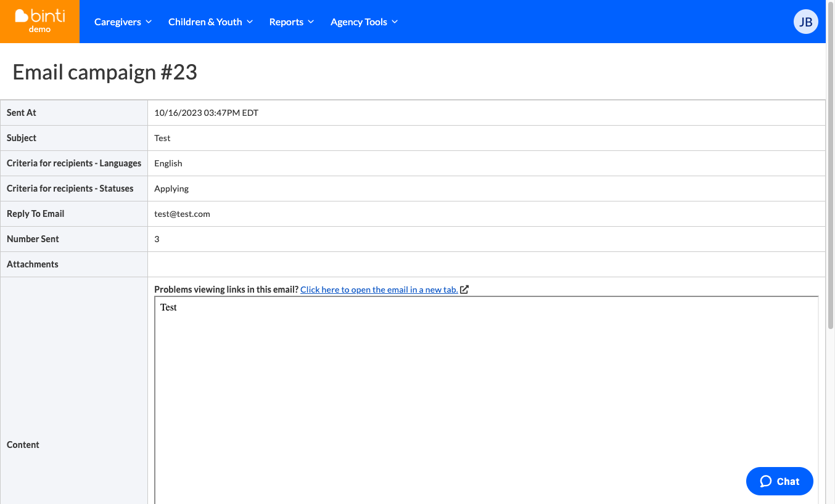Click the Attachments row label
Screen dimensions: 835x504
[33, 264]
